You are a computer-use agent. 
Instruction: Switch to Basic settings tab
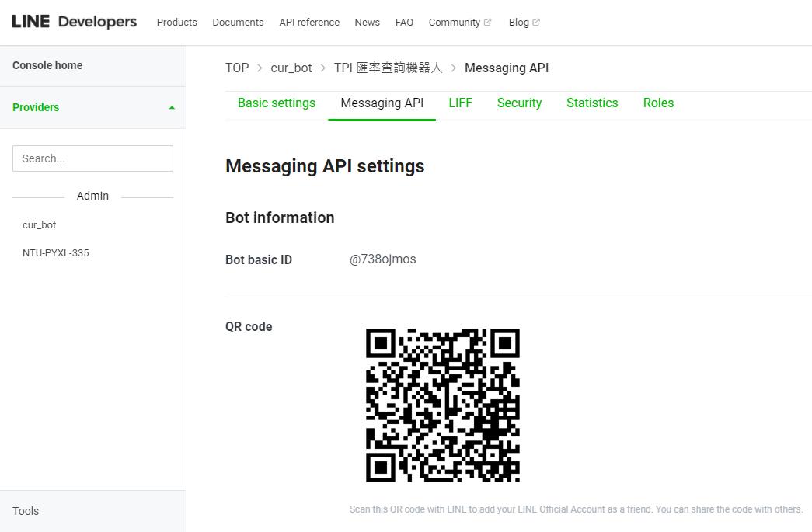(277, 103)
